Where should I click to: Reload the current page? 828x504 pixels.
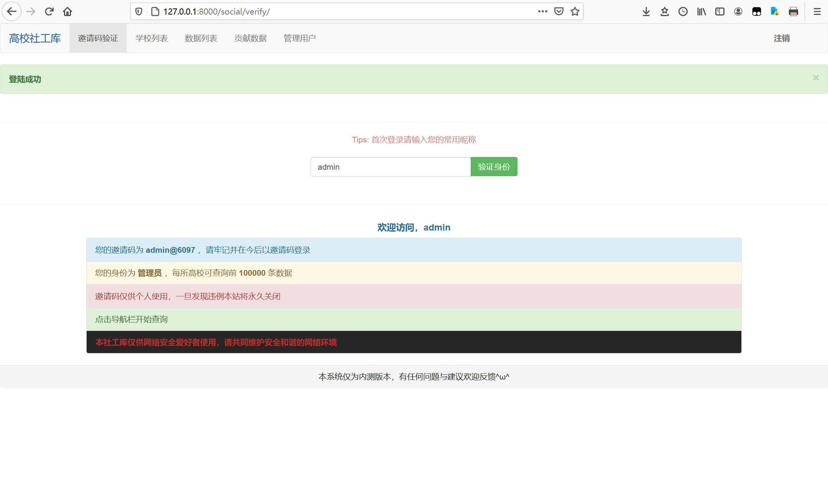[x=49, y=11]
